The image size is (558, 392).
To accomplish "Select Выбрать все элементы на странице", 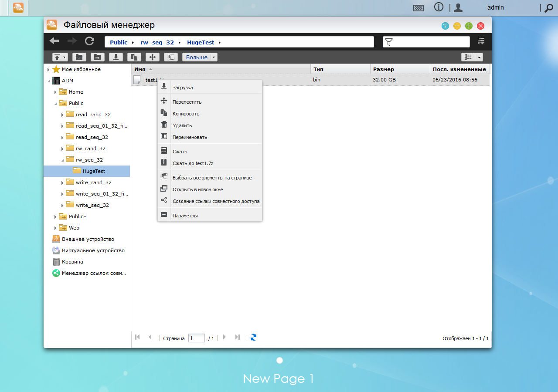I will pos(210,178).
